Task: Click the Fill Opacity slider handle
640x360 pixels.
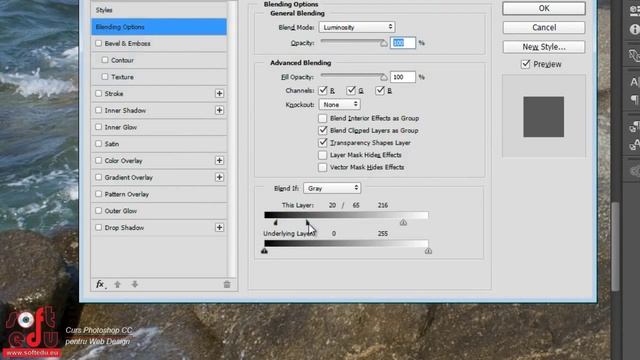Action: (384, 77)
